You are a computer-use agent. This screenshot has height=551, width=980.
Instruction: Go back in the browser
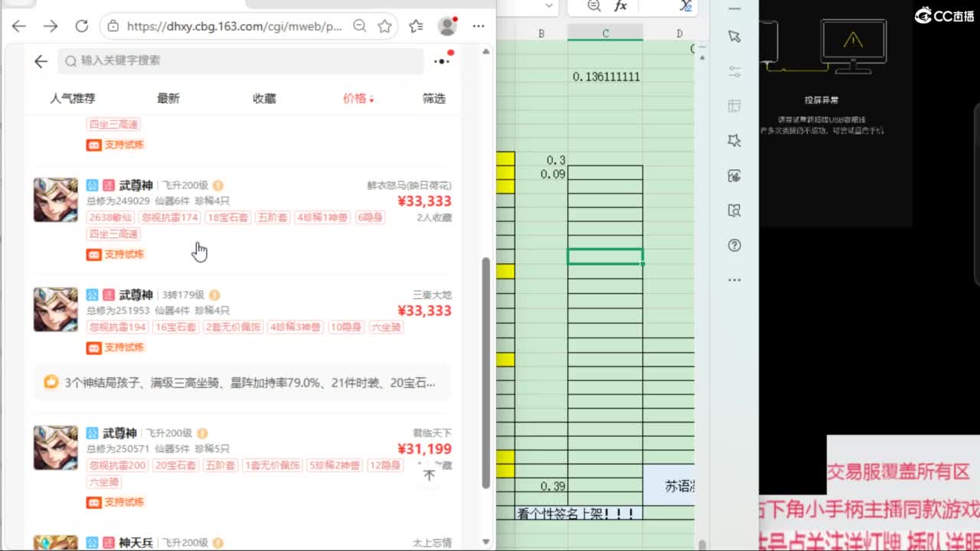coord(19,26)
